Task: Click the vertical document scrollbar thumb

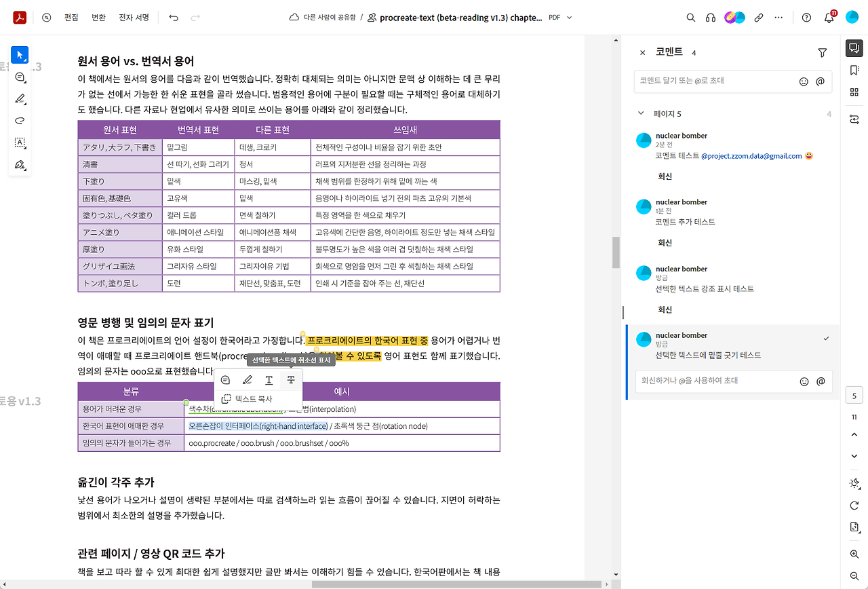Action: (616, 252)
